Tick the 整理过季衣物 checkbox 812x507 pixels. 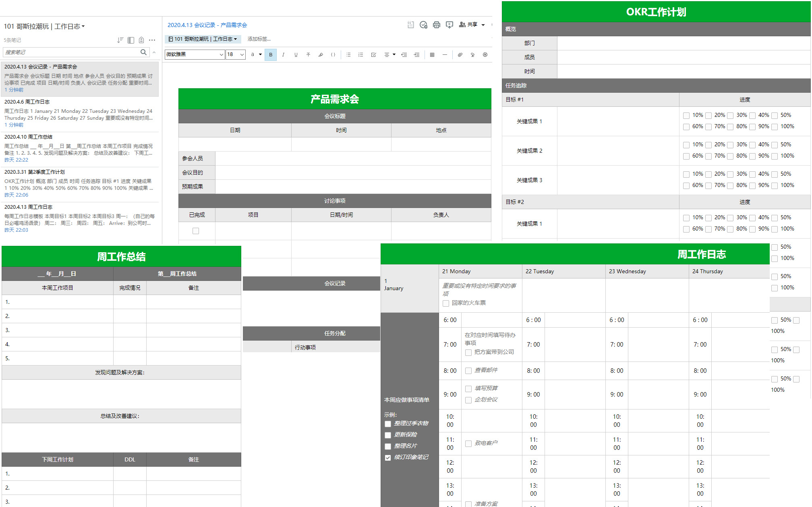(x=388, y=424)
